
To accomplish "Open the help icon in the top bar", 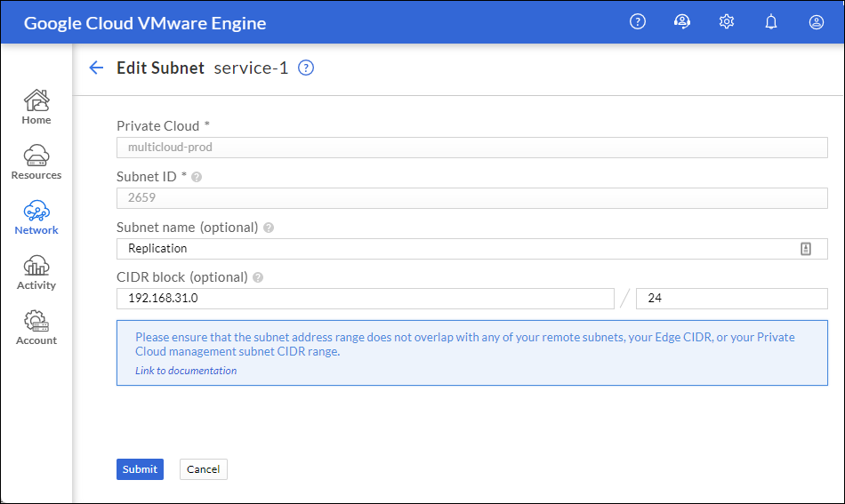I will 638,21.
